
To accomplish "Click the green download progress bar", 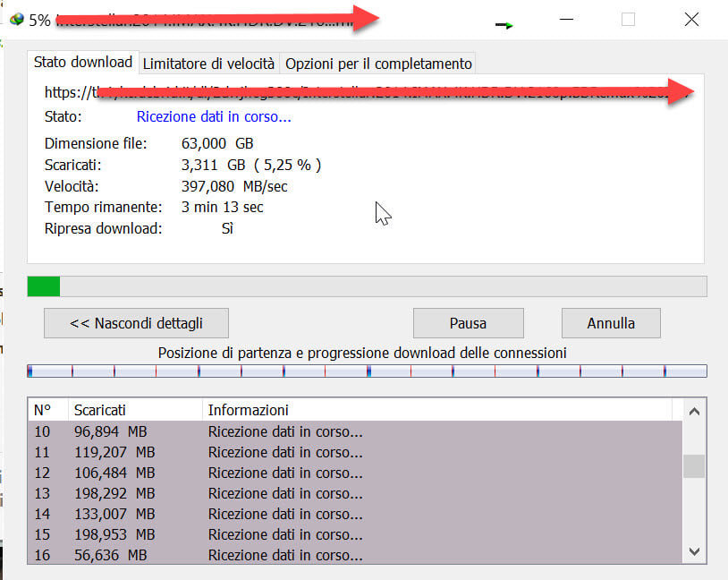I will coord(367,286).
